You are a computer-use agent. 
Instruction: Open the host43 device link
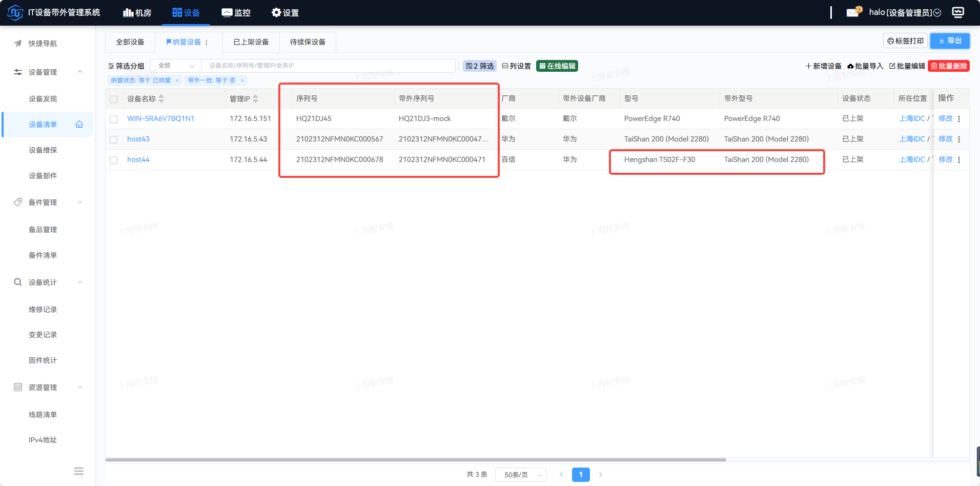(138, 139)
